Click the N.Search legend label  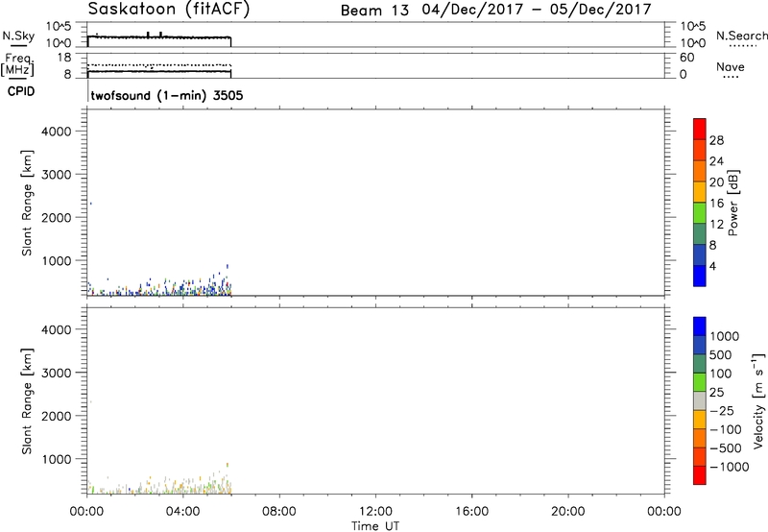point(741,36)
